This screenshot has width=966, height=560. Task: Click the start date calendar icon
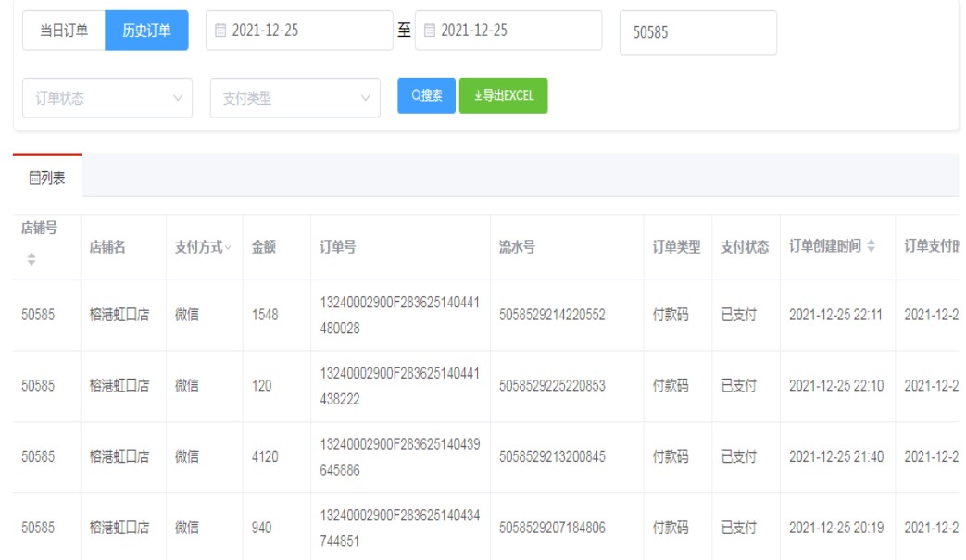[x=220, y=31]
